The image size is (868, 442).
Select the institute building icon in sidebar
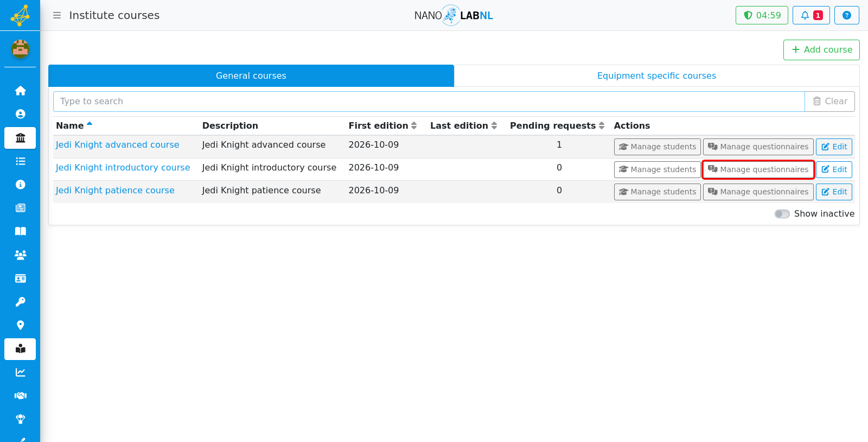coord(20,138)
